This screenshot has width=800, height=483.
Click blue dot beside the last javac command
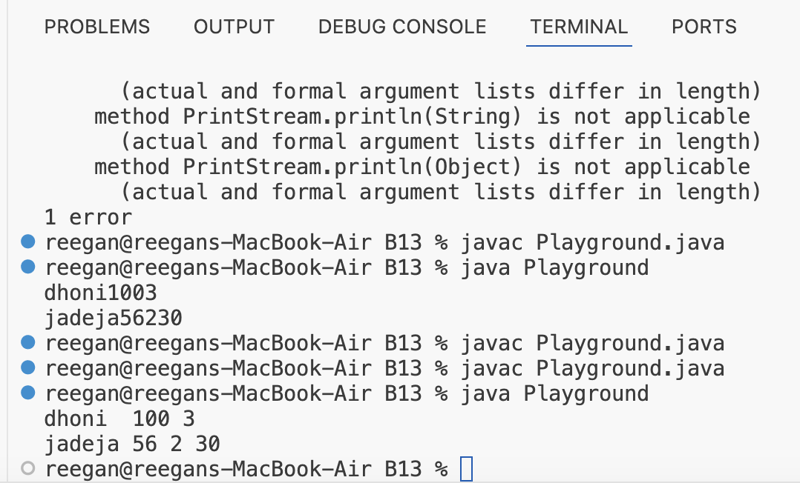[28, 368]
